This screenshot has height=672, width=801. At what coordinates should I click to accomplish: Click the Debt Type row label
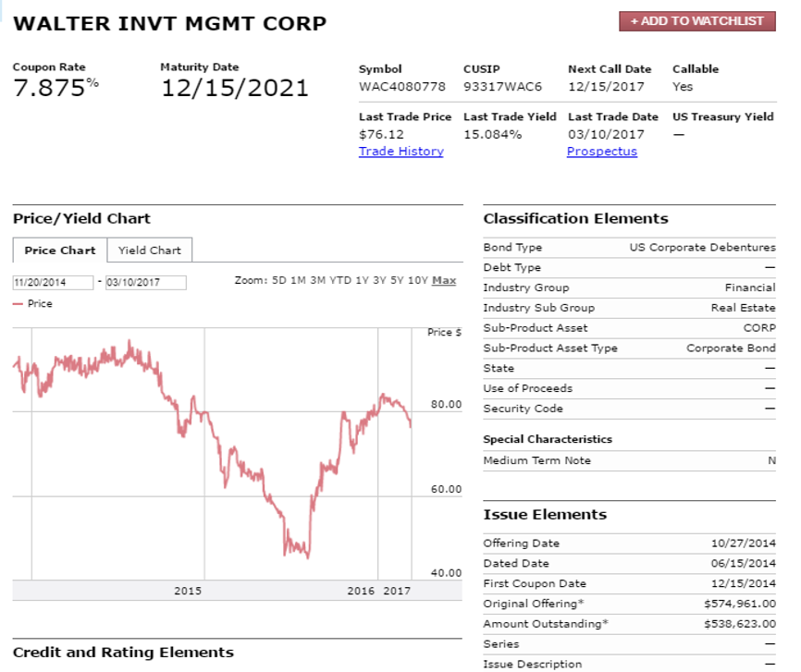tap(511, 267)
